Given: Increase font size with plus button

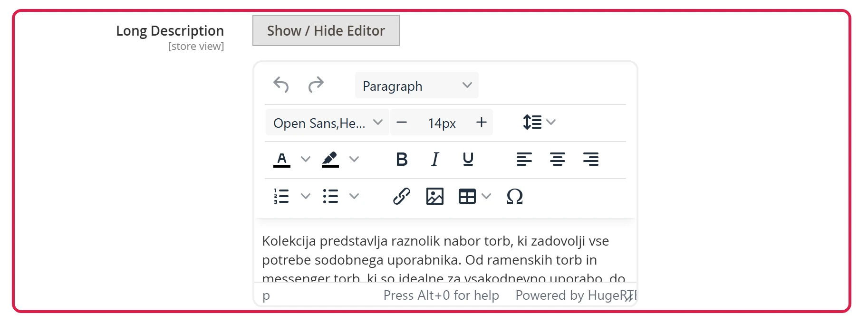Looking at the screenshot, I should 482,122.
